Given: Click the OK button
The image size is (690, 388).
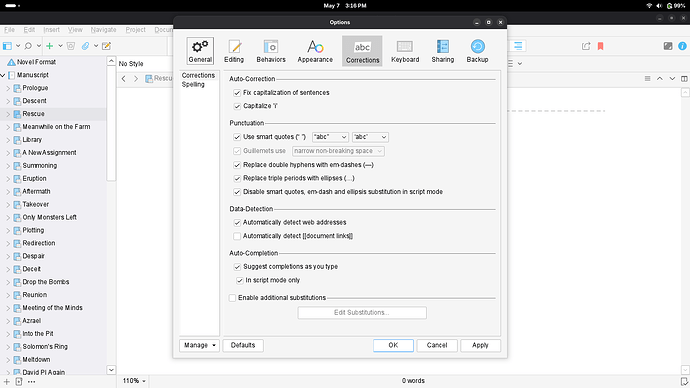Looking at the screenshot, I should (x=393, y=345).
